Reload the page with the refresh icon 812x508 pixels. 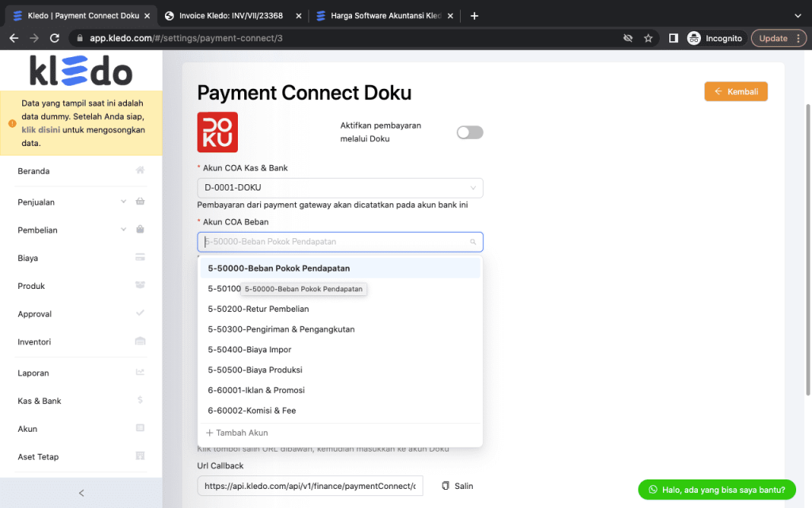(x=55, y=38)
